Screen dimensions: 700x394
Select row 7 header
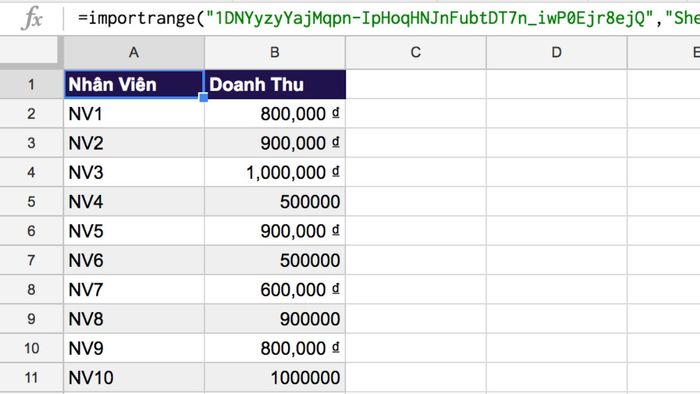31,260
